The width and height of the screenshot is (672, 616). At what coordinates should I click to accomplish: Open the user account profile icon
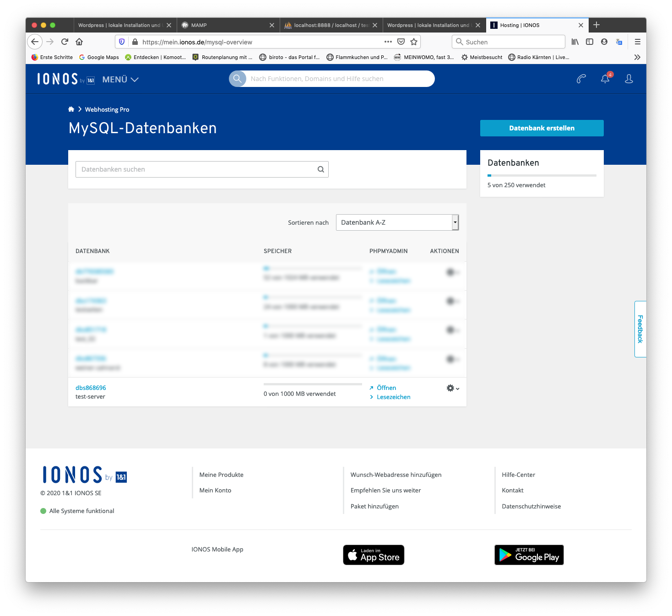point(629,79)
